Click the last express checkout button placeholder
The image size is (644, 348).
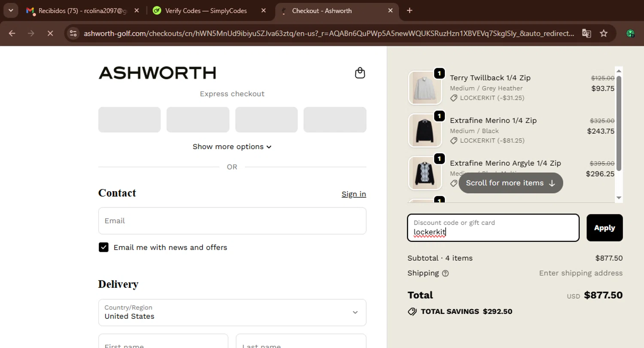tap(335, 119)
